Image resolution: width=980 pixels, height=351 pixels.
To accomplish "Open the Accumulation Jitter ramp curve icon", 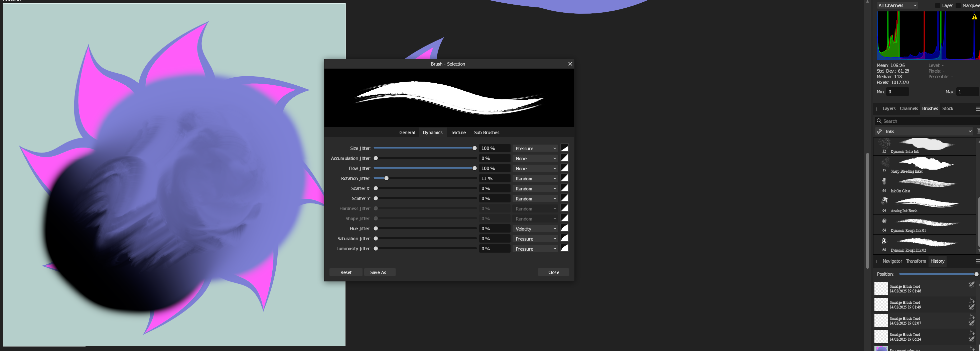I will pos(565,158).
